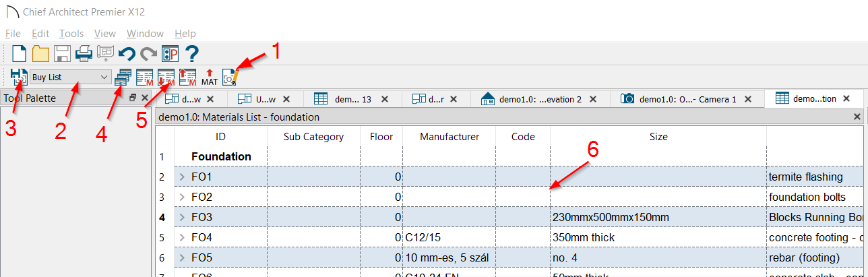Screen dimensions: 868x277
Task: Expand the FO1 row
Action: (182, 177)
